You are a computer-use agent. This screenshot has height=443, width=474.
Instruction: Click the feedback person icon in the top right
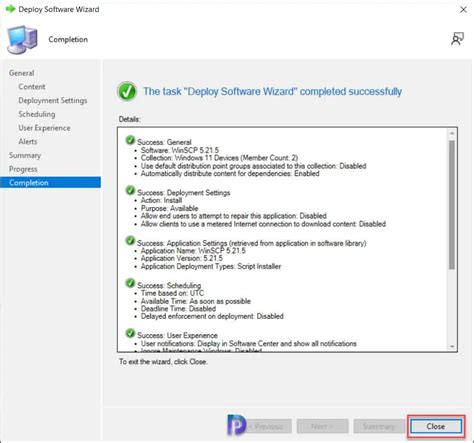coord(457,39)
